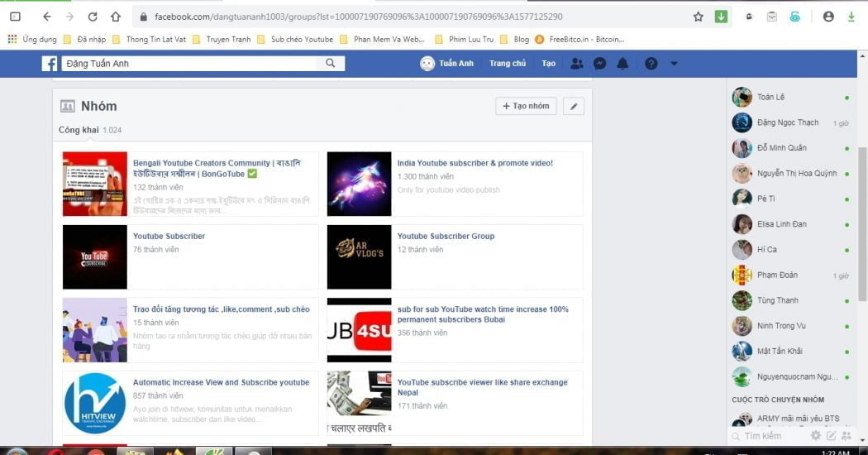
Task: Click the browser address bar URL
Action: [359, 17]
